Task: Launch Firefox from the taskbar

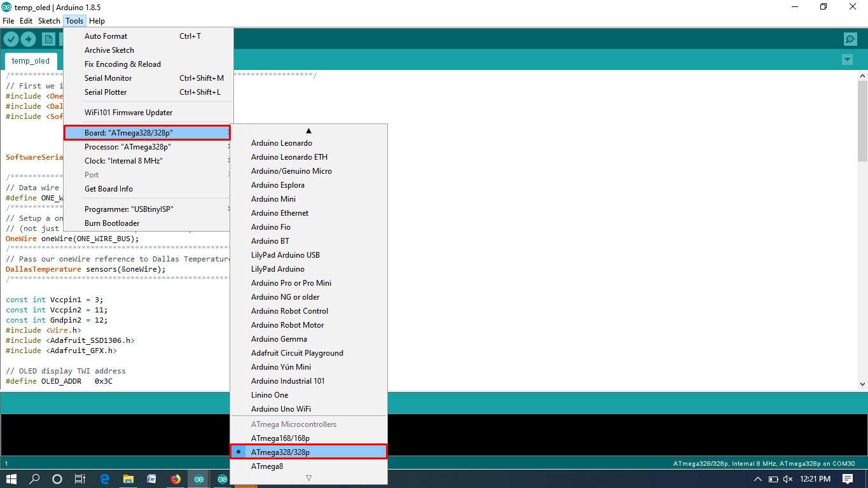Action: [x=176, y=479]
